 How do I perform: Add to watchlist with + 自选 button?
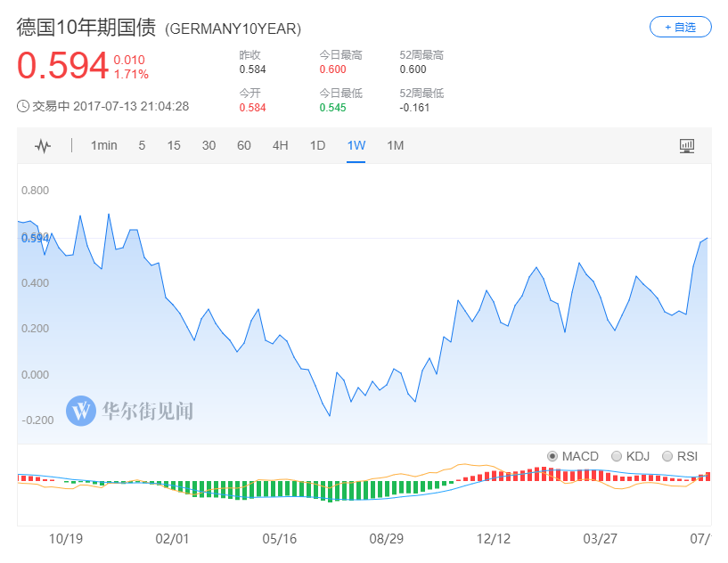click(681, 28)
